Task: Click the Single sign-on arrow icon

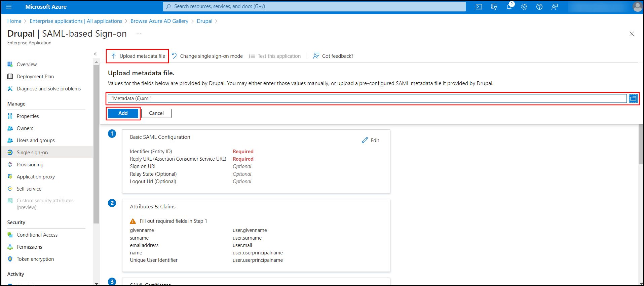Action: tap(10, 152)
